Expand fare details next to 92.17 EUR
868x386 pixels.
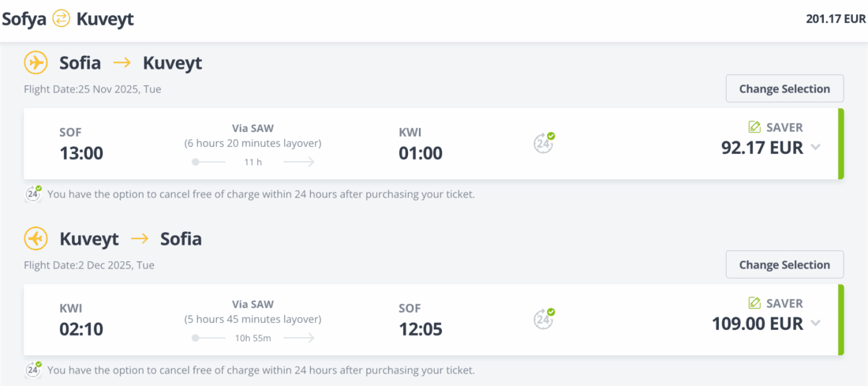point(815,148)
